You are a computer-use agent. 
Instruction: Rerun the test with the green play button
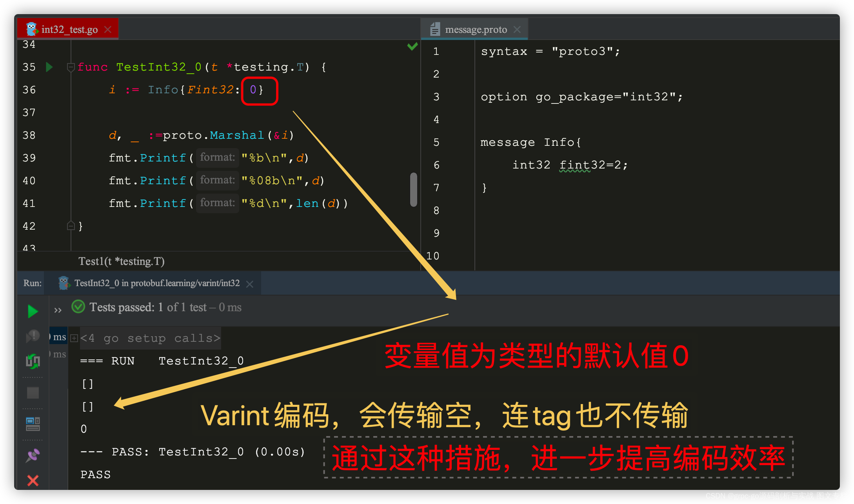pyautogui.click(x=33, y=312)
